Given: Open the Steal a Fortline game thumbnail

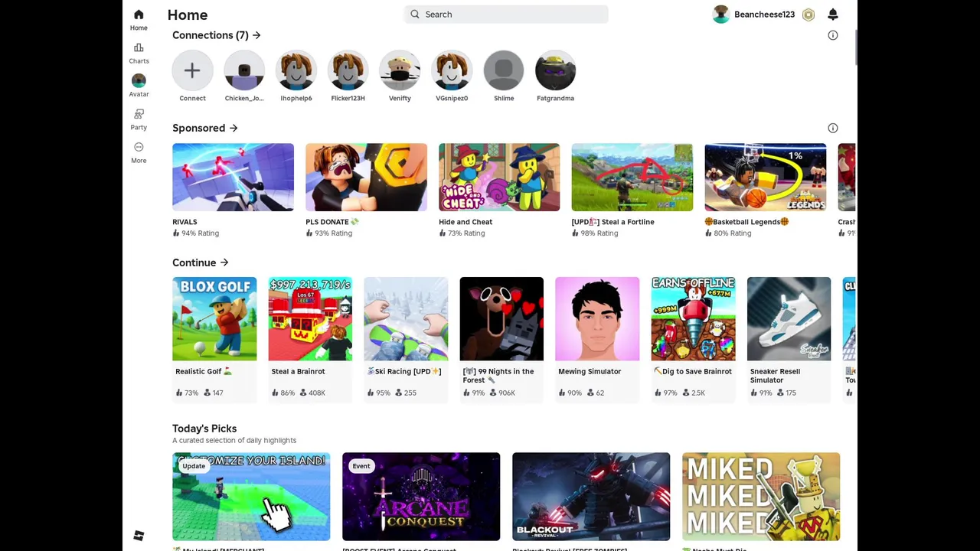Looking at the screenshot, I should (x=632, y=177).
